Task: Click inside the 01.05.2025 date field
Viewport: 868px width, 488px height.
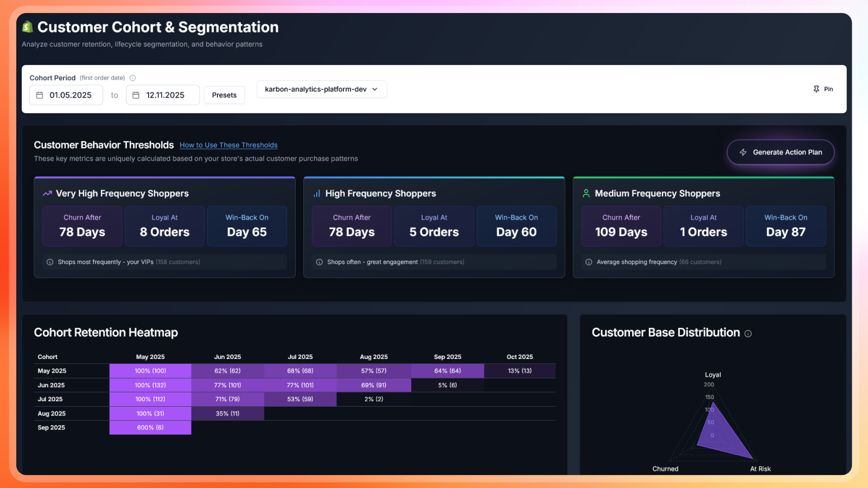Action: pyautogui.click(x=69, y=94)
